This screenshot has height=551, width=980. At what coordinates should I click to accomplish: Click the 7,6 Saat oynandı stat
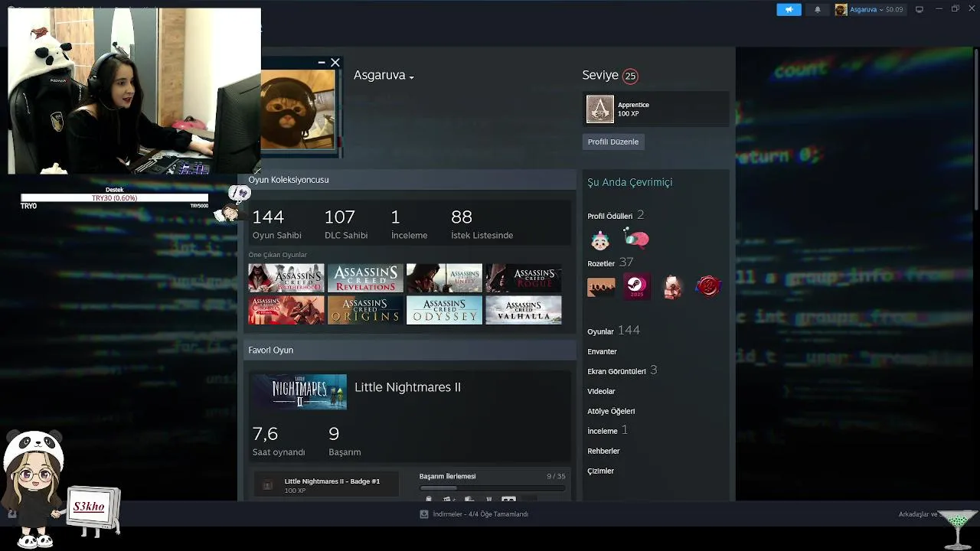(x=279, y=442)
